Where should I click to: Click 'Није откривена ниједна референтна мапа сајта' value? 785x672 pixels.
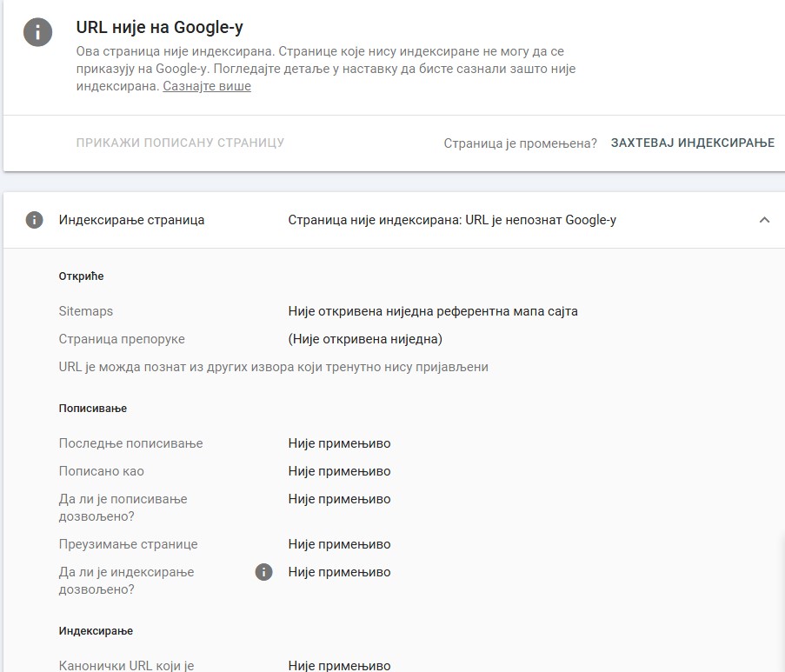pyautogui.click(x=433, y=311)
